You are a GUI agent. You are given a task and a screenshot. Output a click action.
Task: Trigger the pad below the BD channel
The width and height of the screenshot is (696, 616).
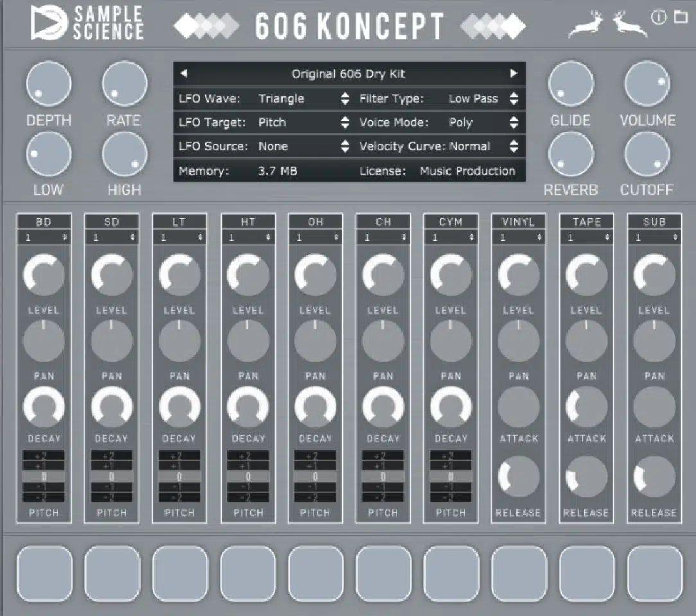pyautogui.click(x=44, y=574)
